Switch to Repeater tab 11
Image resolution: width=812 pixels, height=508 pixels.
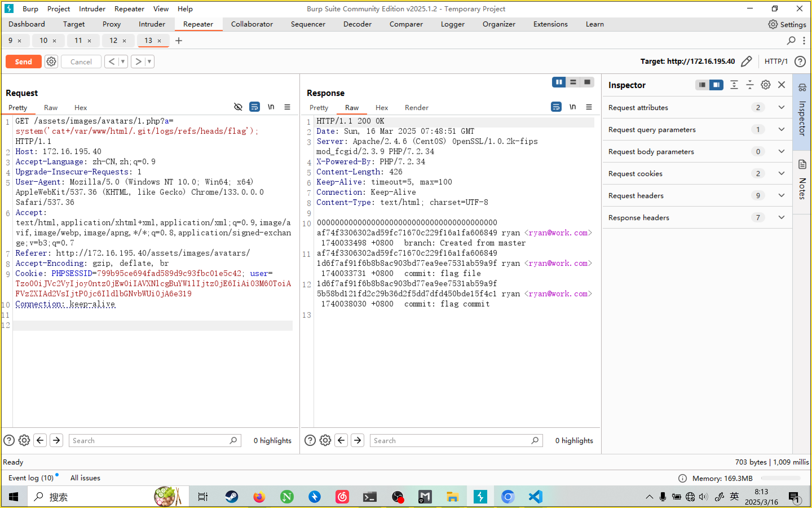point(78,41)
